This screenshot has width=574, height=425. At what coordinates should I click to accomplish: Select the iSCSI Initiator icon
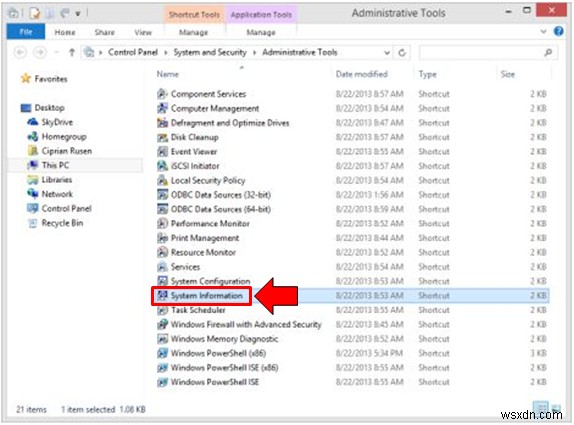[162, 166]
